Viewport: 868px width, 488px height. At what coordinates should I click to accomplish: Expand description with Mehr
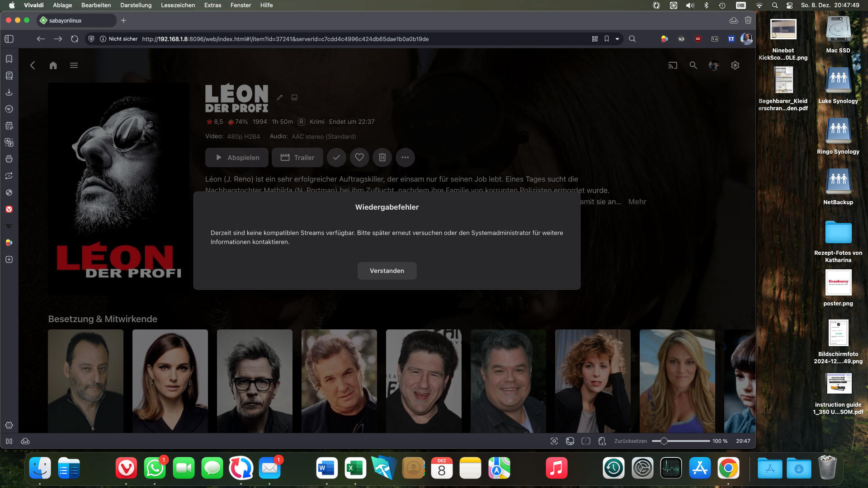[x=637, y=202]
